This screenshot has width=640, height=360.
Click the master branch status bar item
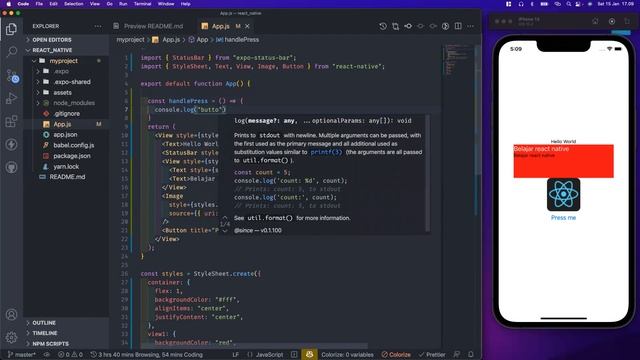22,355
